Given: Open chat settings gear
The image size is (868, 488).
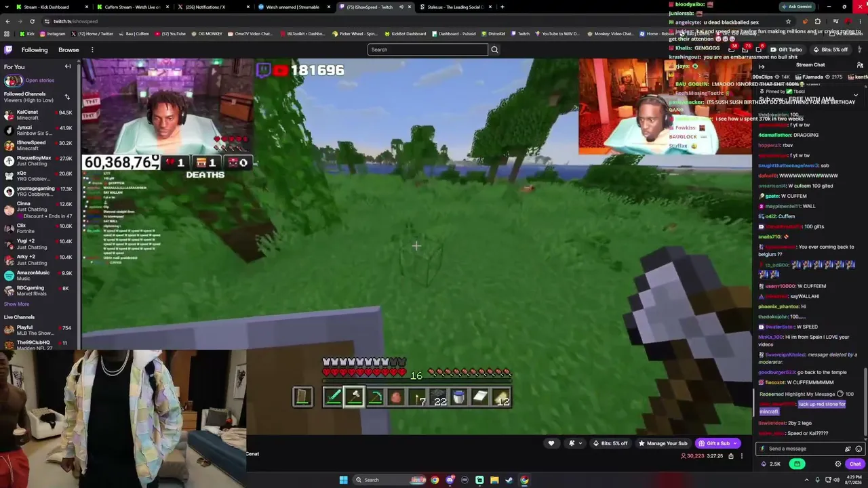Looking at the screenshot, I should pos(838,464).
